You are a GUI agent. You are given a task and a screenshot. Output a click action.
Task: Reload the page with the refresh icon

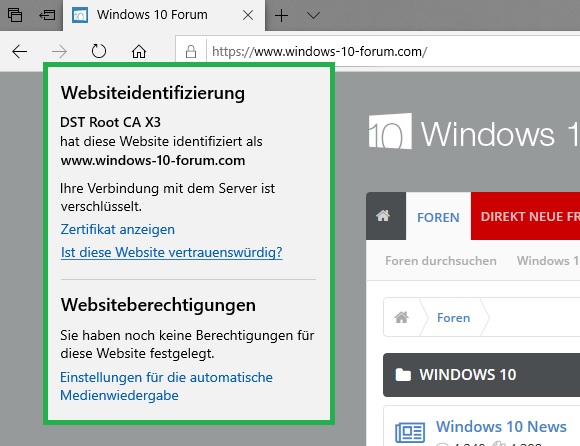click(x=99, y=51)
